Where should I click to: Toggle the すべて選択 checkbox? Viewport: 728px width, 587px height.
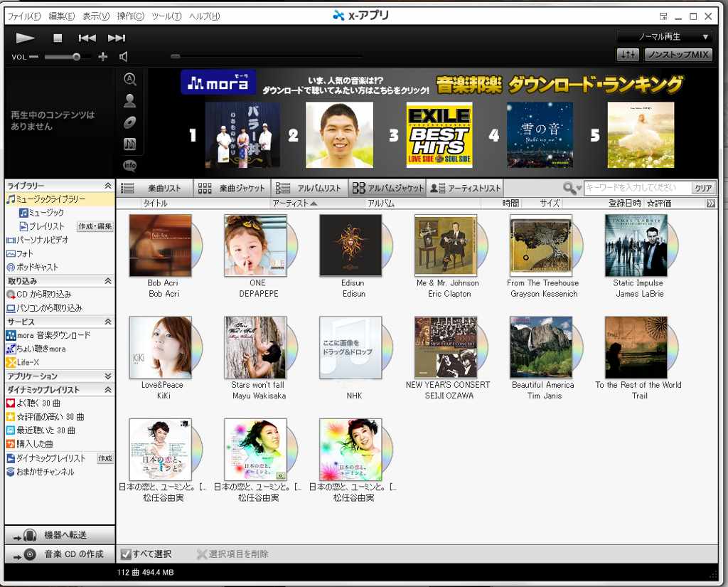coord(125,554)
